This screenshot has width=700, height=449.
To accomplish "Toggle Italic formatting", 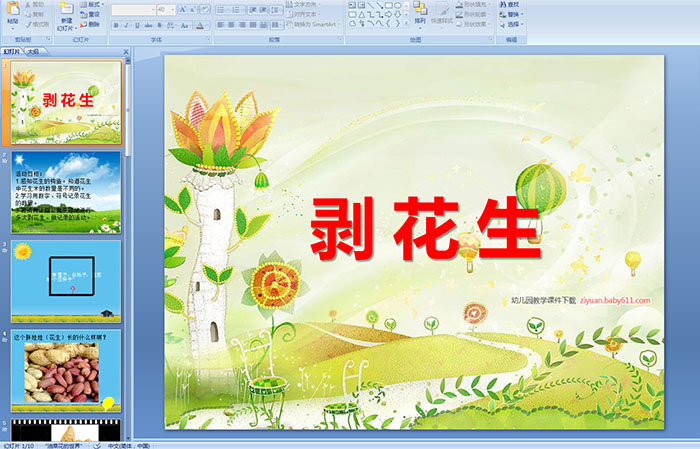I will click(125, 25).
